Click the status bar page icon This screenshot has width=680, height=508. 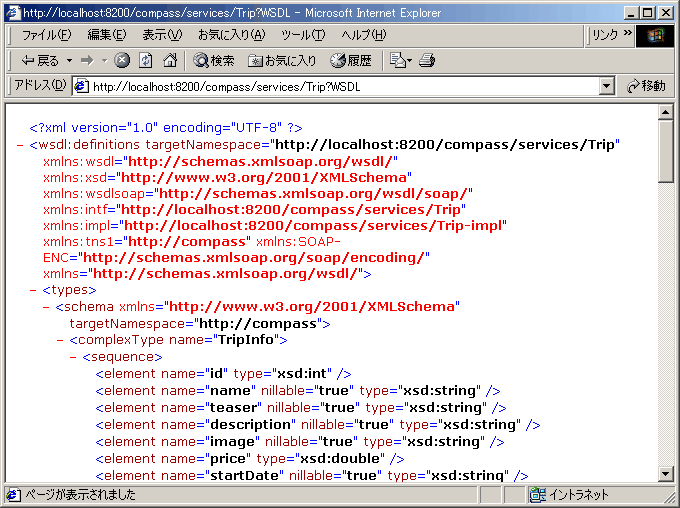tap(13, 495)
